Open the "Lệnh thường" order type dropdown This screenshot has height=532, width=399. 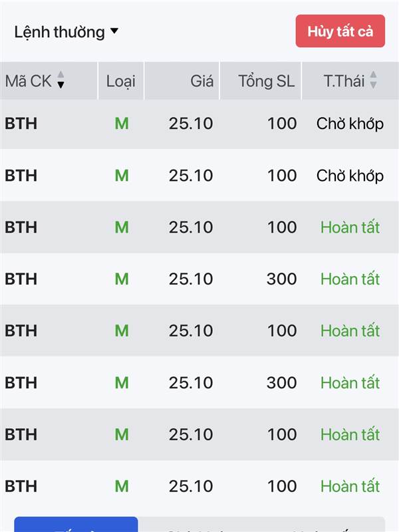click(x=66, y=32)
